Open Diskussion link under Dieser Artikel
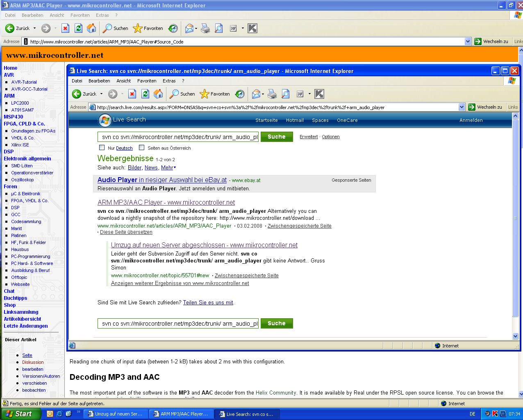The width and height of the screenshot is (523, 420). coord(33,362)
